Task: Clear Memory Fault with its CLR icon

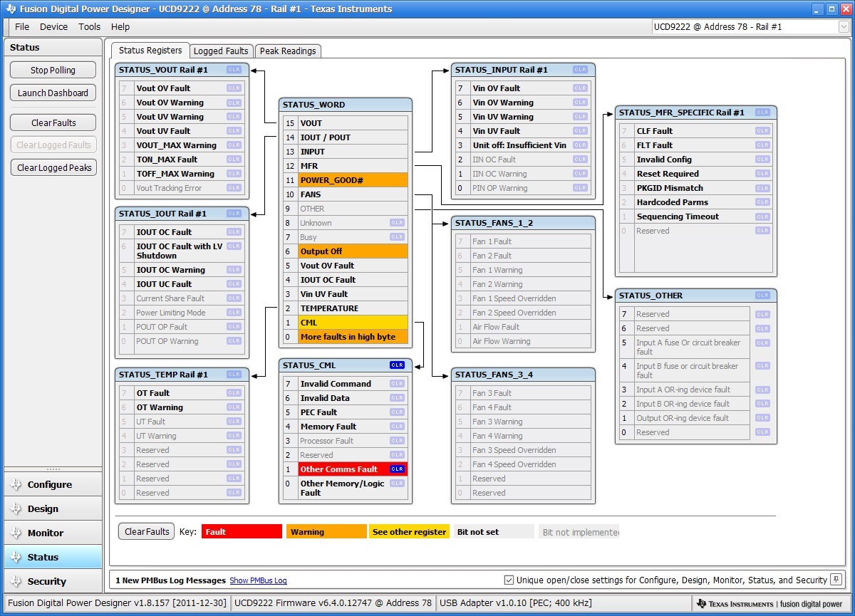Action: tap(397, 427)
